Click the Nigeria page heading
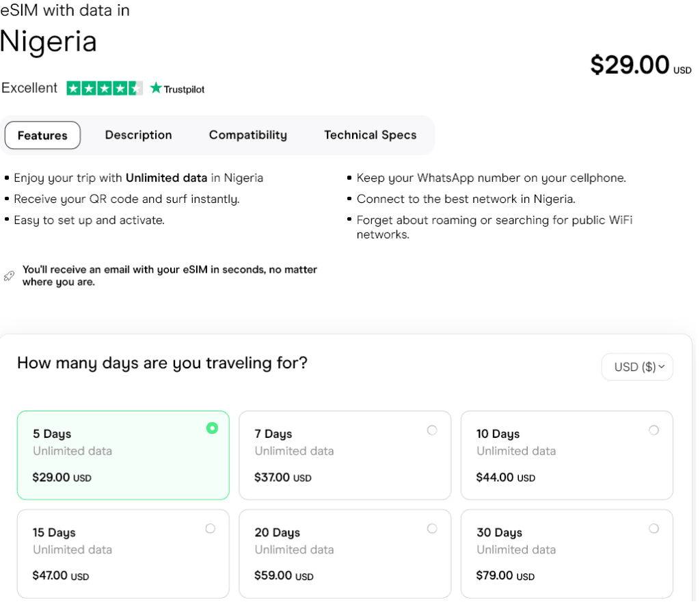Image resolution: width=700 pixels, height=604 pixels. click(x=49, y=42)
